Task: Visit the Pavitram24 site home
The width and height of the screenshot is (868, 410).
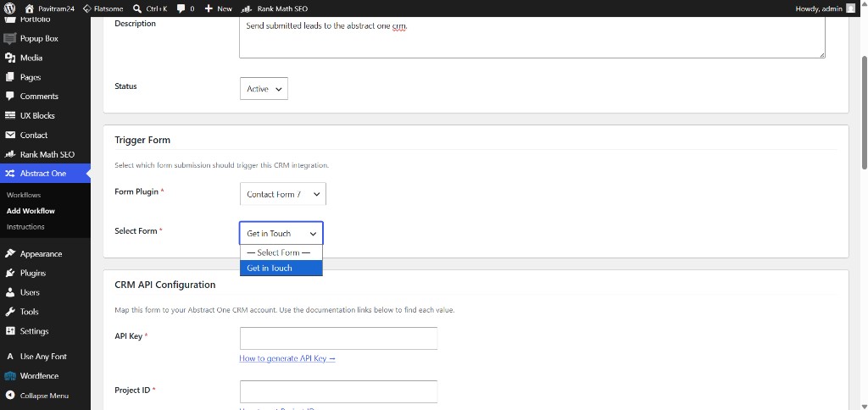Action: [x=50, y=8]
